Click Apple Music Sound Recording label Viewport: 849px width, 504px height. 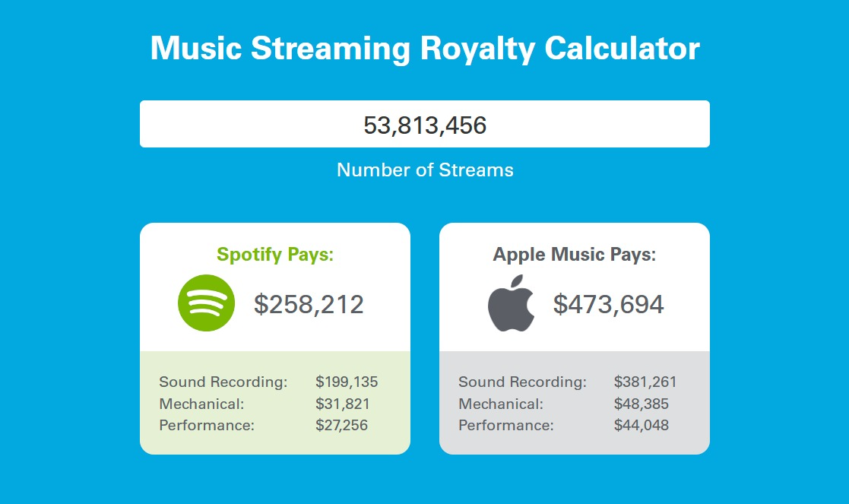pyautogui.click(x=522, y=382)
